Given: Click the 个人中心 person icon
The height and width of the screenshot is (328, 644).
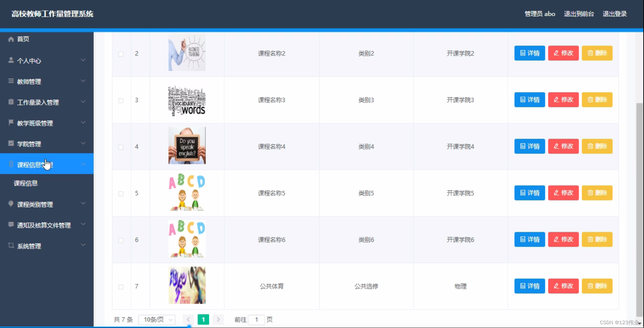Looking at the screenshot, I should click(11, 60).
